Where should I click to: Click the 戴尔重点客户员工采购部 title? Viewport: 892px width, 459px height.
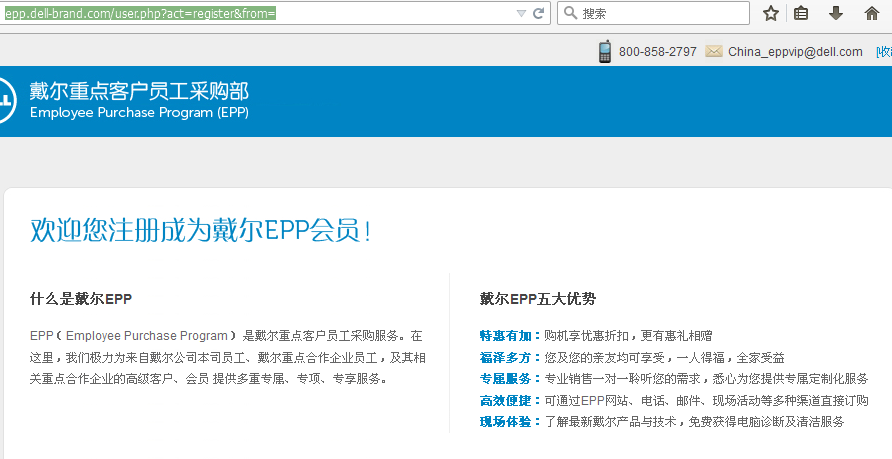tap(139, 91)
